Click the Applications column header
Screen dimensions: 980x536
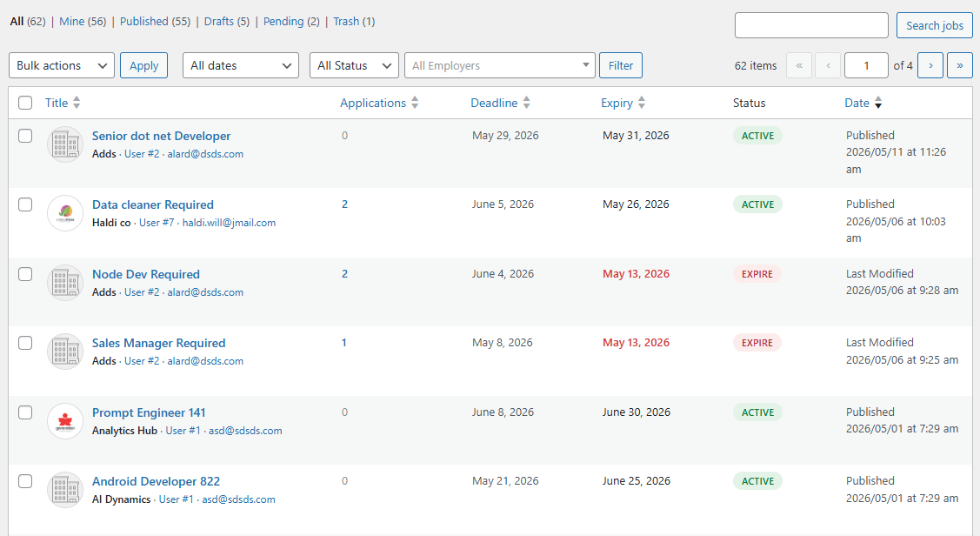(x=373, y=103)
